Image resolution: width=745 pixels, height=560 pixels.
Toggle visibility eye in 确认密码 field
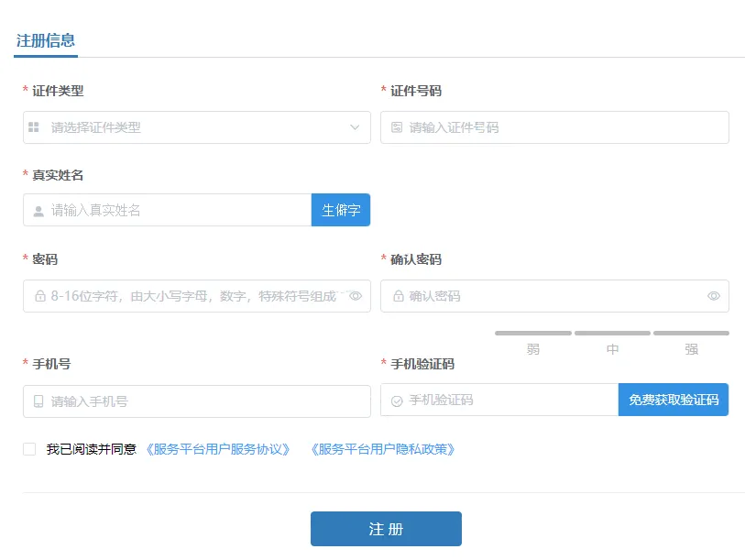[x=714, y=296]
